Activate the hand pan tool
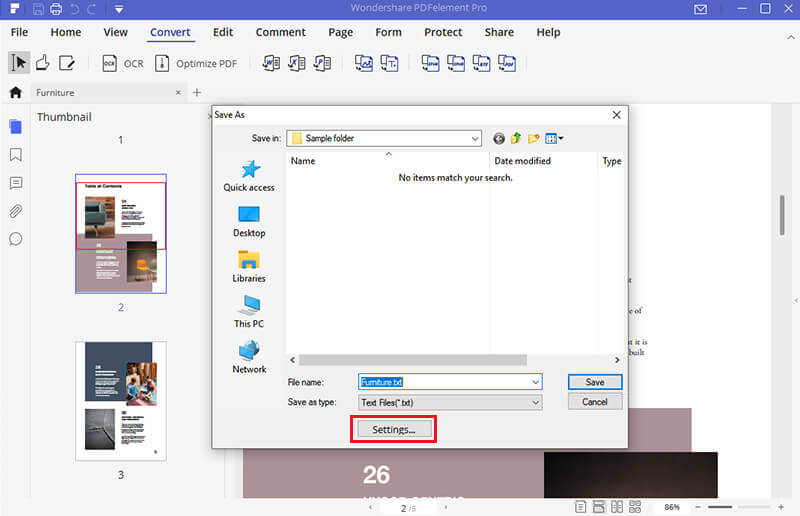Viewport: 800px width, 516px height. pos(42,63)
